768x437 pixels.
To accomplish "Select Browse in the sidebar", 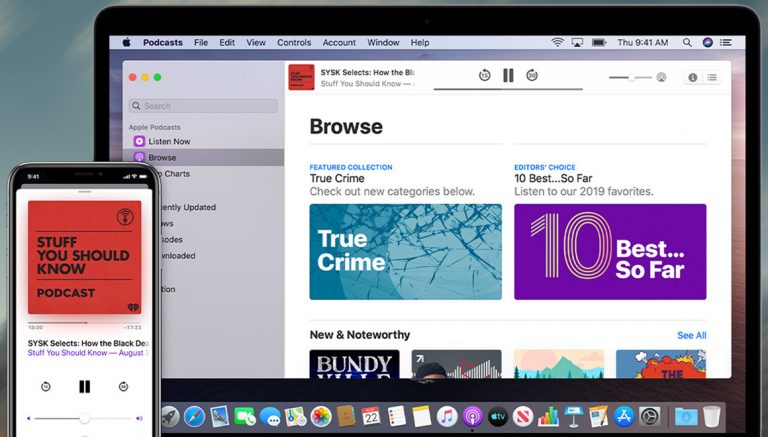I will point(203,157).
